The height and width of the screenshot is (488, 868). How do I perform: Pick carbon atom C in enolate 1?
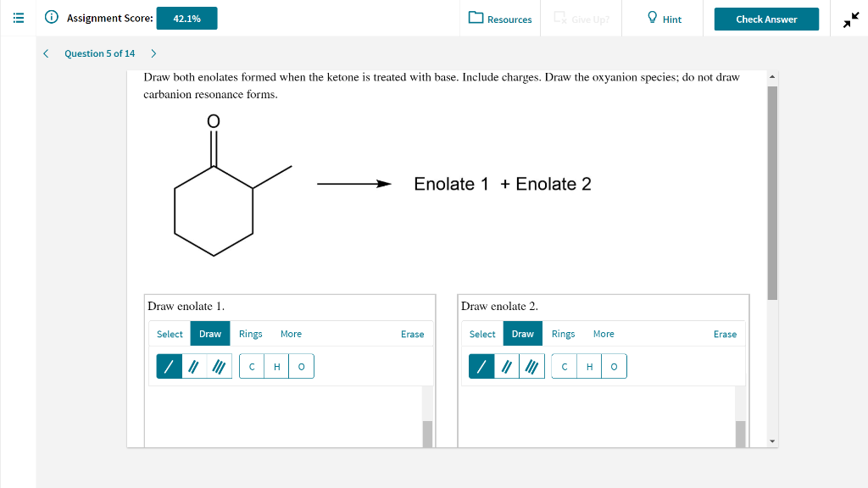coord(252,366)
